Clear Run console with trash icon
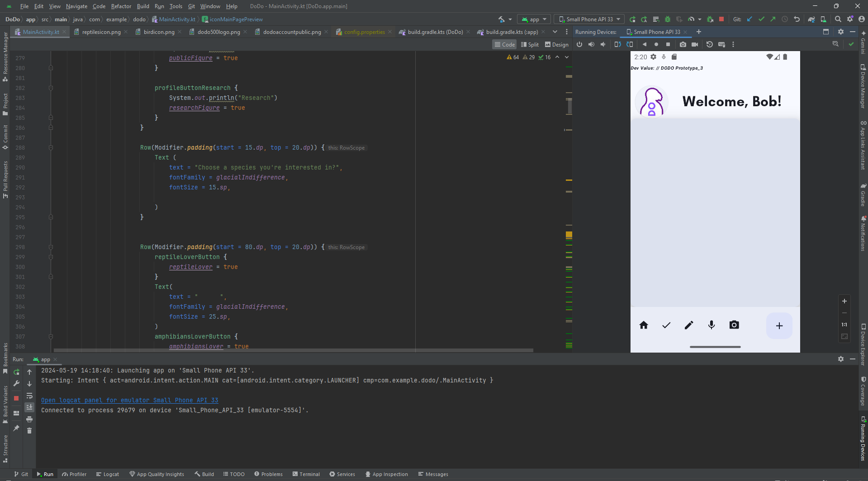 (x=29, y=431)
